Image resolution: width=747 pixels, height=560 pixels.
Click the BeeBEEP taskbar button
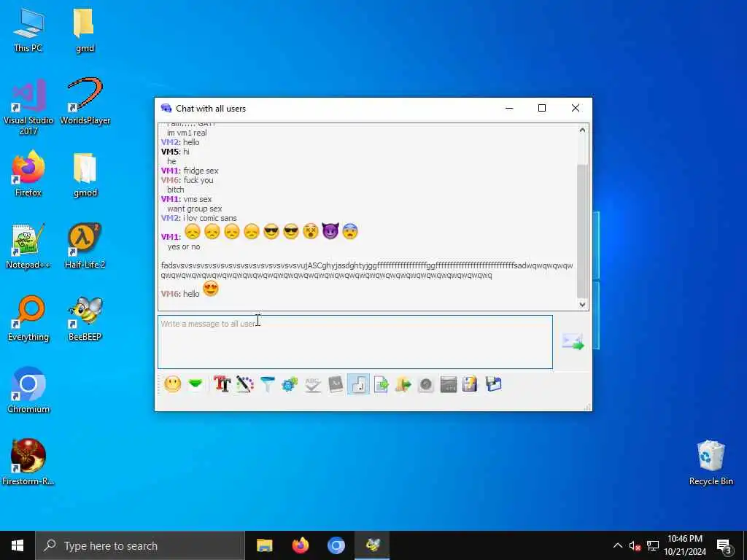click(372, 545)
